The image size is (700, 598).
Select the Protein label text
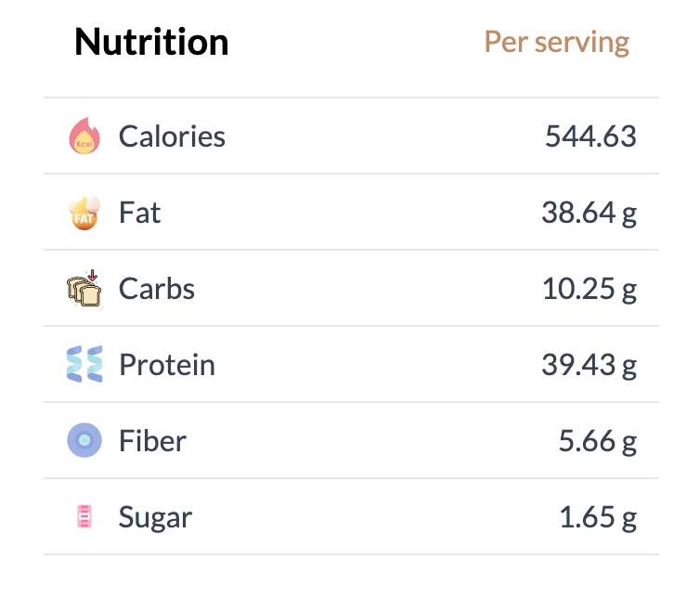(x=167, y=364)
